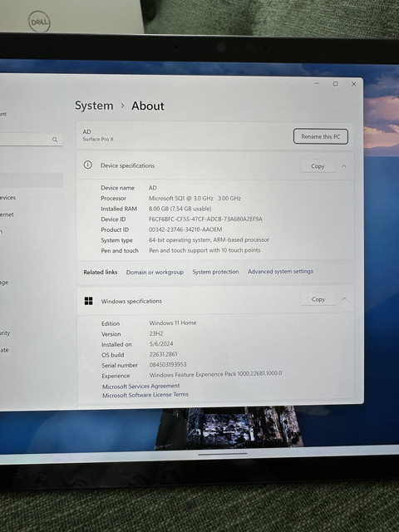
Task: Click the Related links label
Action: pos(101,272)
